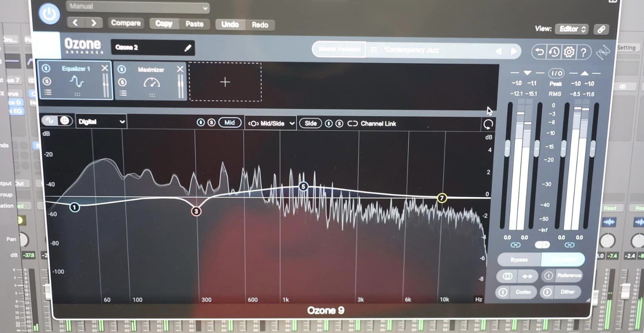Open Equalizer 1 module presets list
The height and width of the screenshot is (333, 644).
pos(47,92)
